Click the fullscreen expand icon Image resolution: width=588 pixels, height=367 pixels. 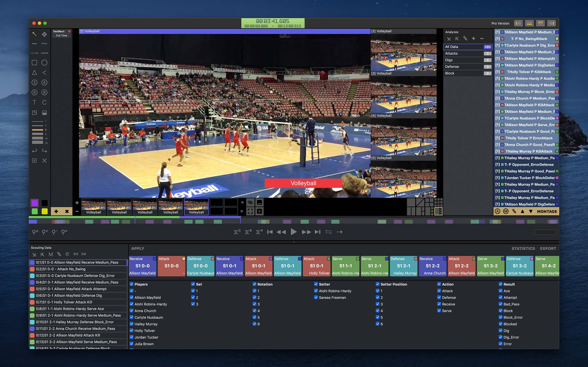coord(250,211)
